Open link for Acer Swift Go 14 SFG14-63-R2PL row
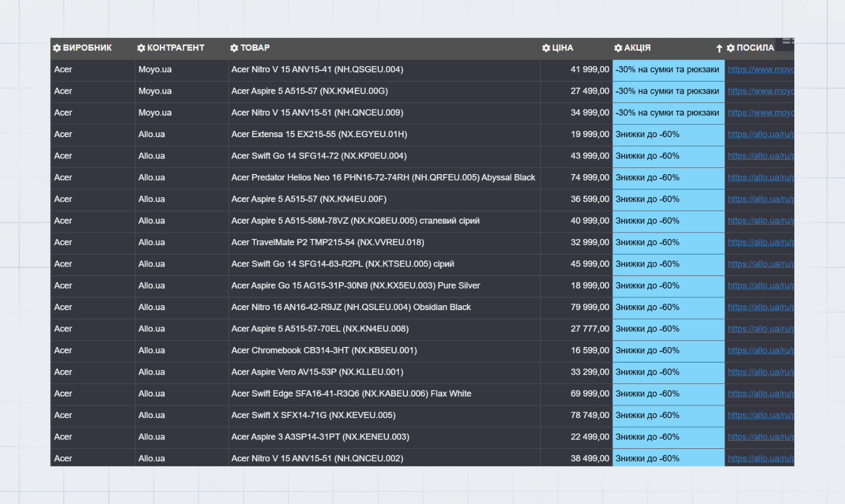This screenshot has height=504, width=845. pos(761,264)
